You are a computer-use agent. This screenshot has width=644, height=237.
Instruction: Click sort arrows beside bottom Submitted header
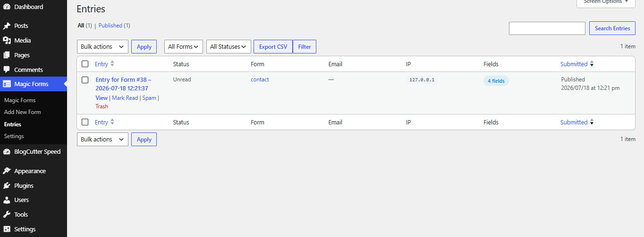592,122
